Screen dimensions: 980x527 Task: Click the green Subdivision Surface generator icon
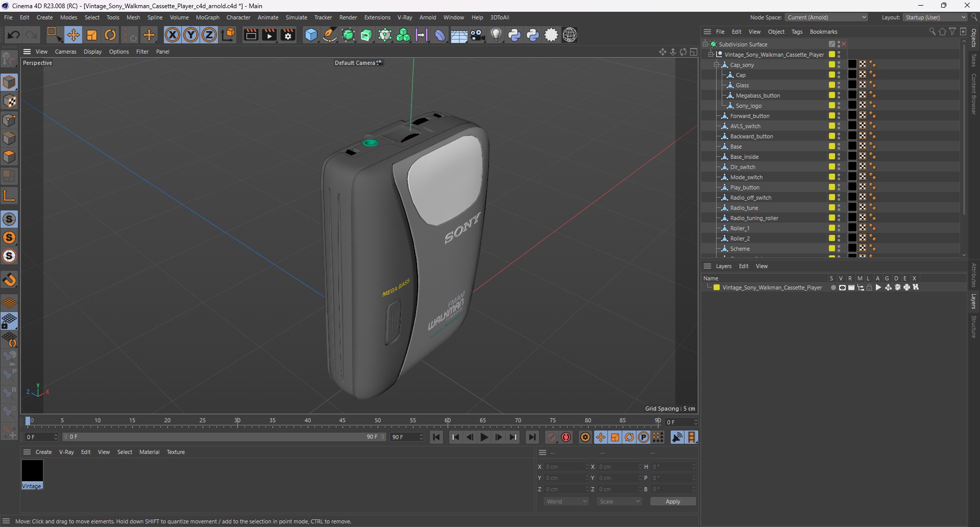click(348, 35)
